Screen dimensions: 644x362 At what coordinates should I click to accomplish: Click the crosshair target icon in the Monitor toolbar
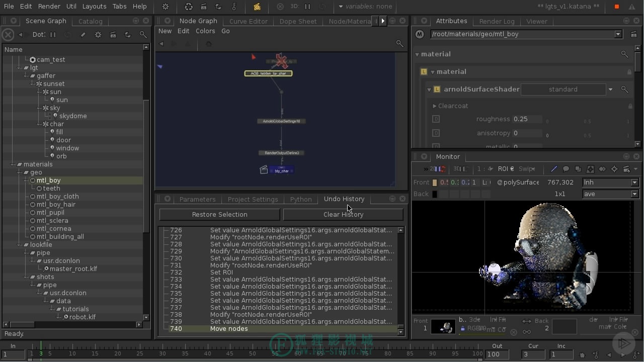tap(614, 169)
